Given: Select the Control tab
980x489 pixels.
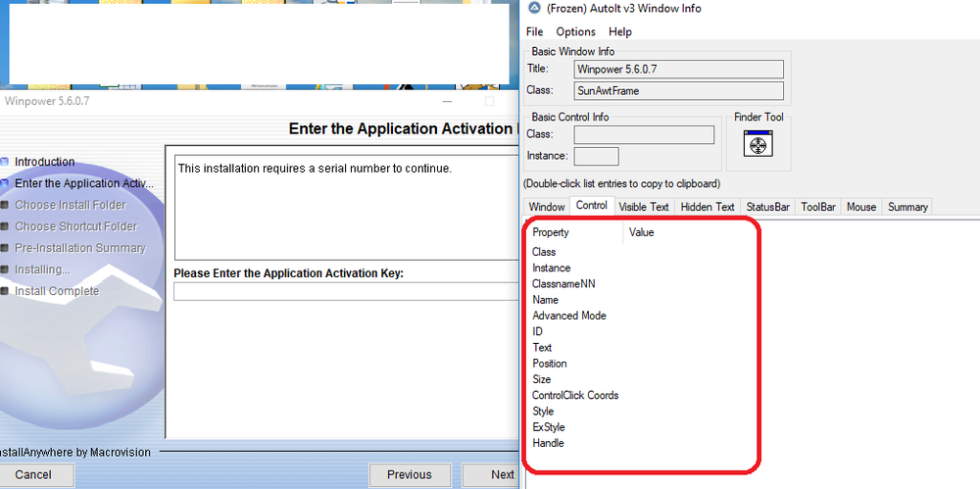Looking at the screenshot, I should click(x=591, y=206).
